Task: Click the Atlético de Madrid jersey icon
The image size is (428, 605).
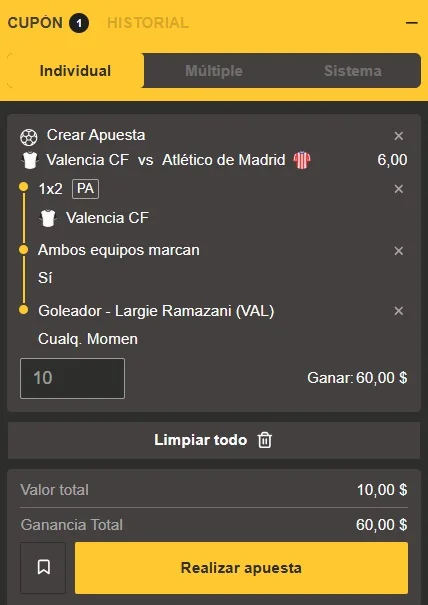Action: 302,160
